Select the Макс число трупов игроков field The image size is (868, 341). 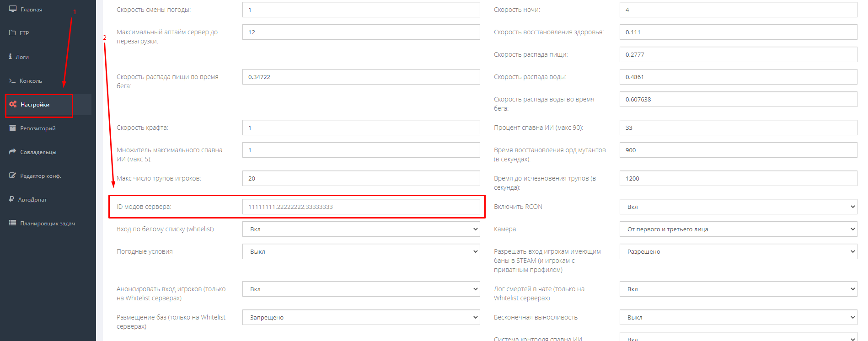(361, 179)
